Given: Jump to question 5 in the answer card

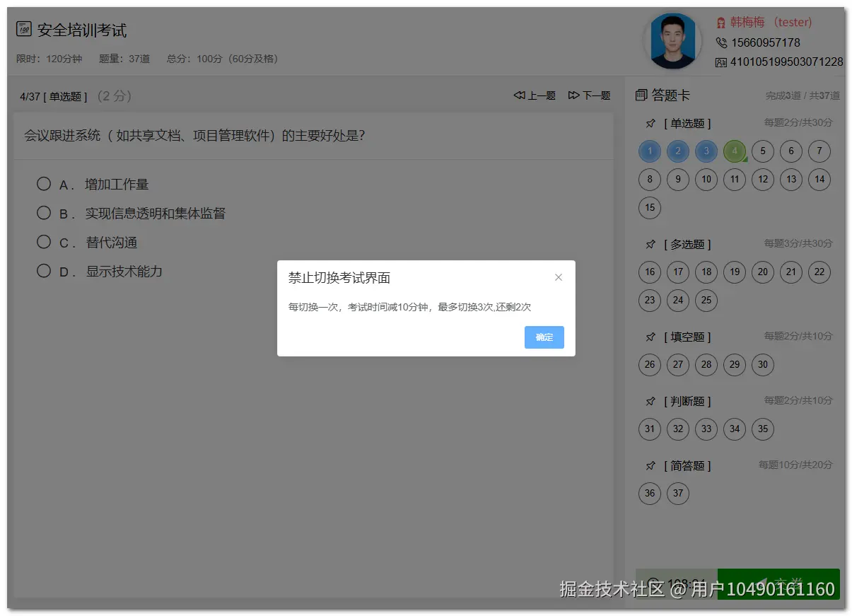Looking at the screenshot, I should pos(762,151).
